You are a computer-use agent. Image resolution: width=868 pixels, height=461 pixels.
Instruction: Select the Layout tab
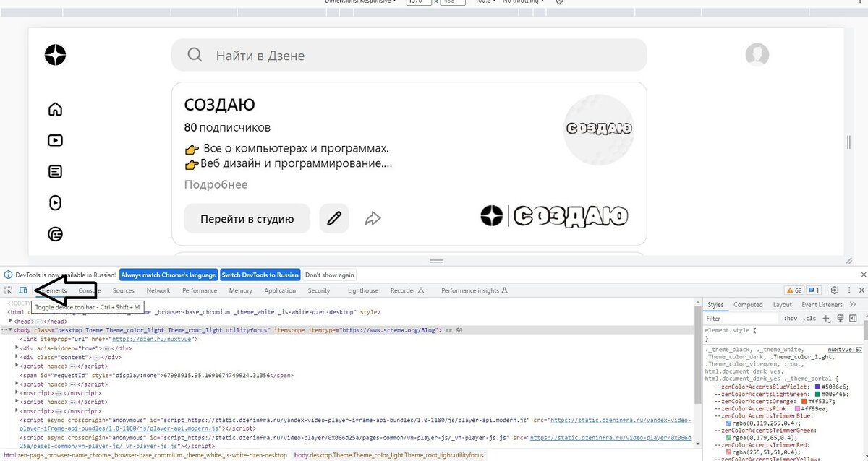(x=783, y=305)
